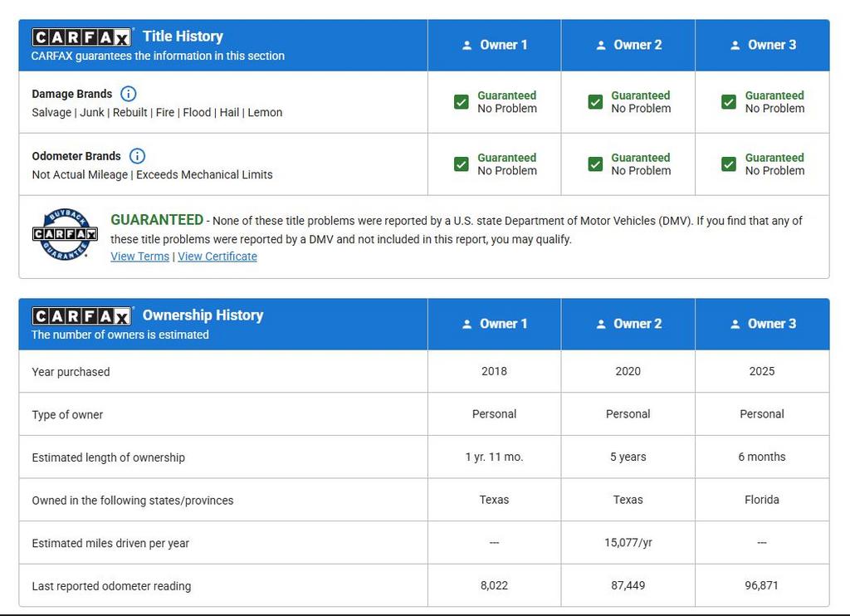
Task: Click Damage Brands green checkmark for Owner 2
Action: 595,102
